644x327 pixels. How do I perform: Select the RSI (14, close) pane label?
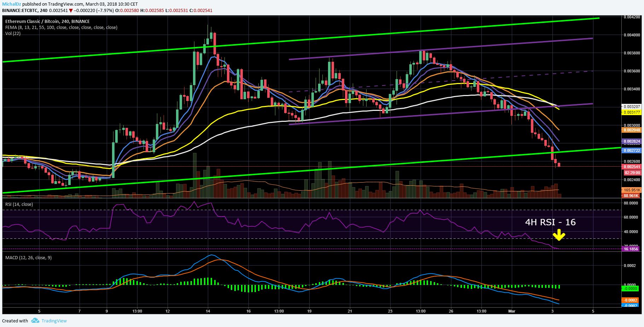click(19, 204)
